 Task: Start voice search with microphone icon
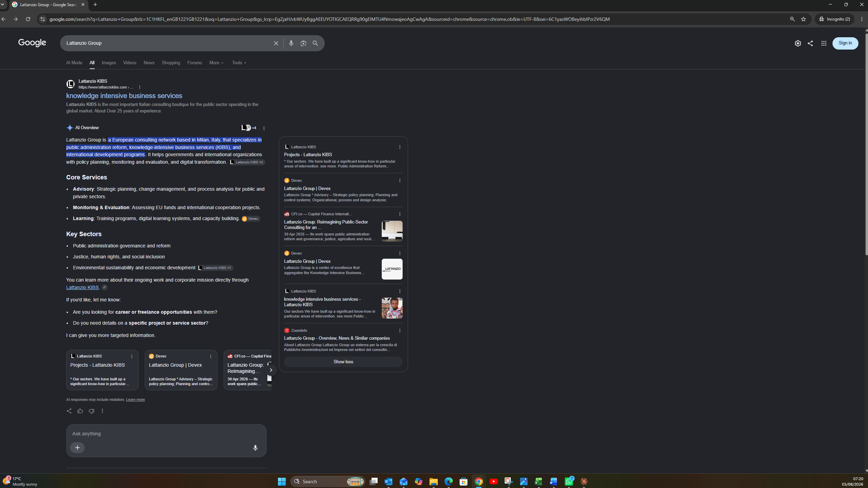[x=291, y=43]
